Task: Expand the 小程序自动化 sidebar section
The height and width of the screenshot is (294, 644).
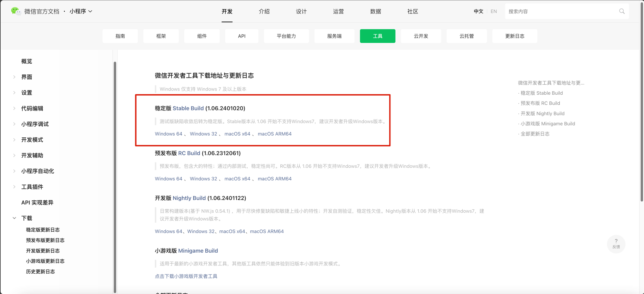Action: [x=14, y=171]
